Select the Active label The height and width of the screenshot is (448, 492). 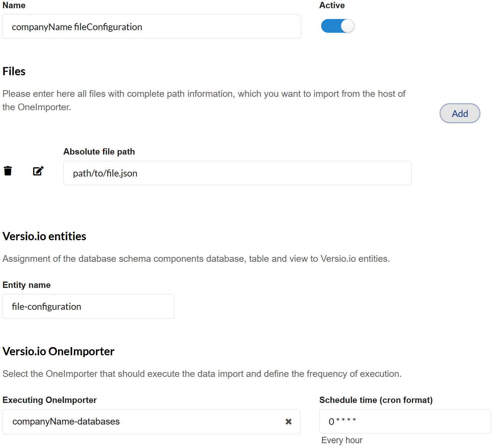(332, 5)
